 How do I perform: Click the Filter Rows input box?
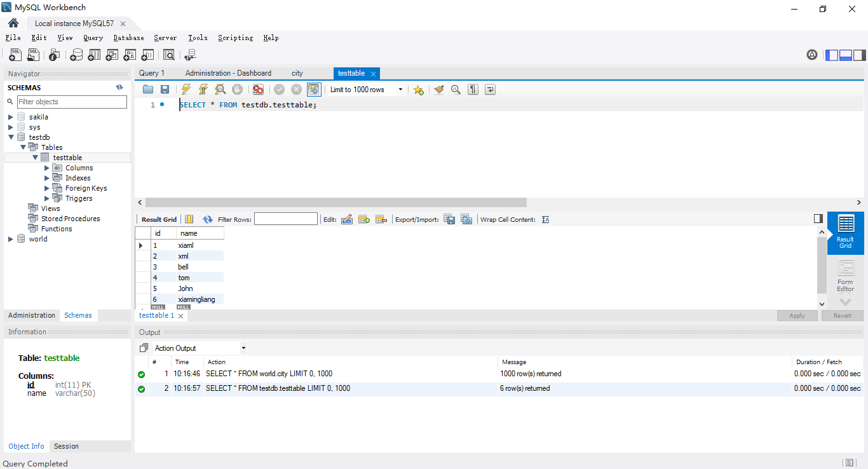point(286,219)
